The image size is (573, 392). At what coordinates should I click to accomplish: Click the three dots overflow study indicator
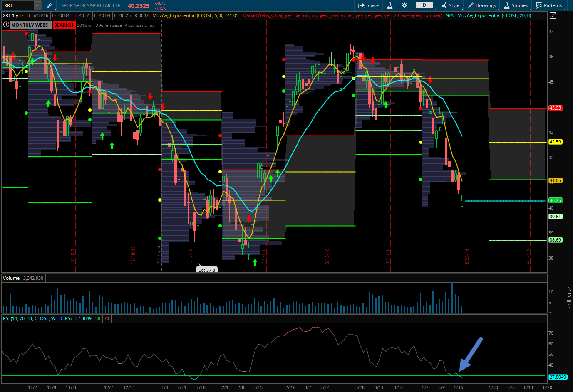(x=537, y=16)
